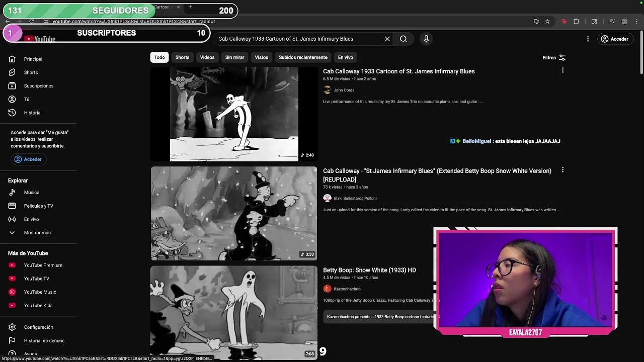This screenshot has width=644, height=362.
Task: Open options menu for Extended Betty Boop version video
Action: (x=562, y=170)
